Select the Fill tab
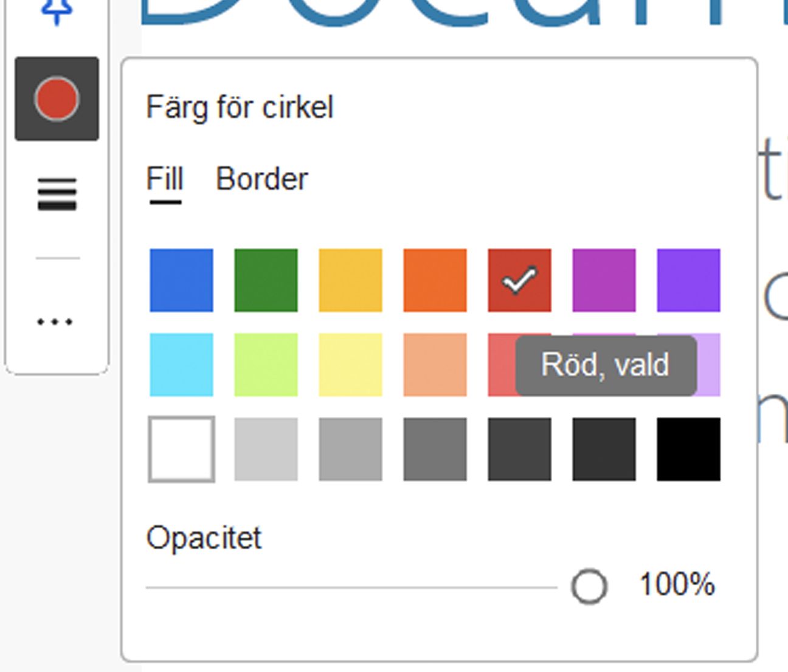Image resolution: width=788 pixels, height=672 pixels. pyautogui.click(x=165, y=179)
